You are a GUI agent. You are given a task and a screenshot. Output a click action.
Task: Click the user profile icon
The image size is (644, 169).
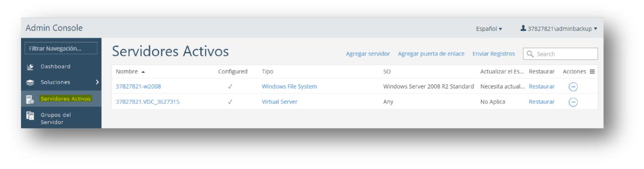point(523,29)
